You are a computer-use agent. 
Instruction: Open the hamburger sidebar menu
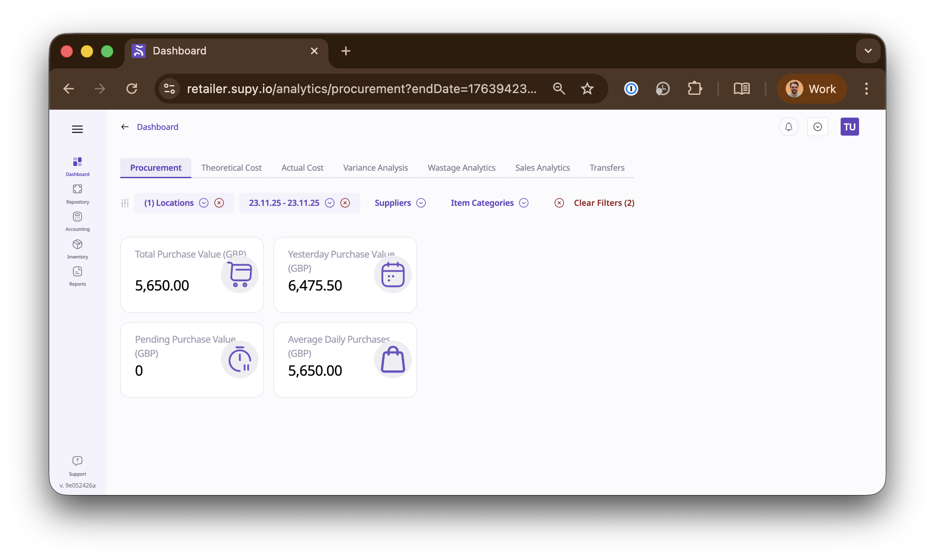tap(77, 129)
